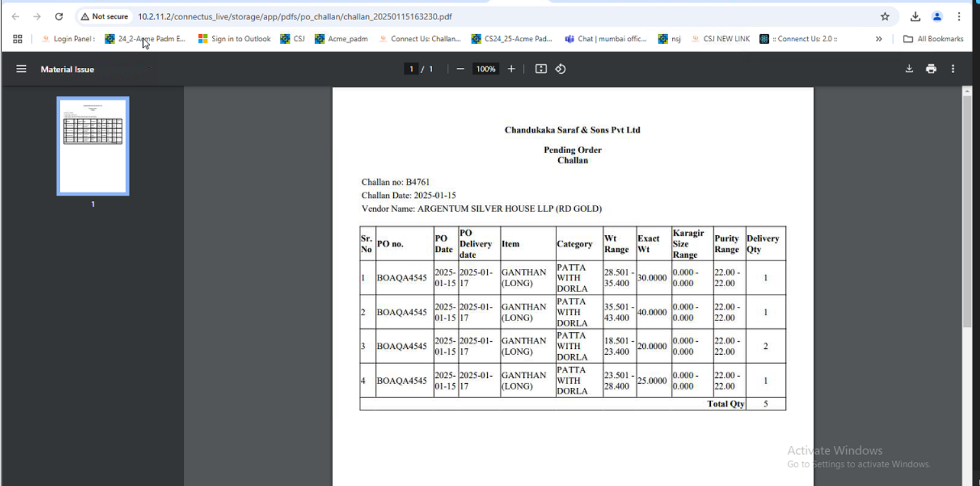Image resolution: width=980 pixels, height=486 pixels.
Task: Open the PDF viewer more actions menu
Action: coord(953,69)
